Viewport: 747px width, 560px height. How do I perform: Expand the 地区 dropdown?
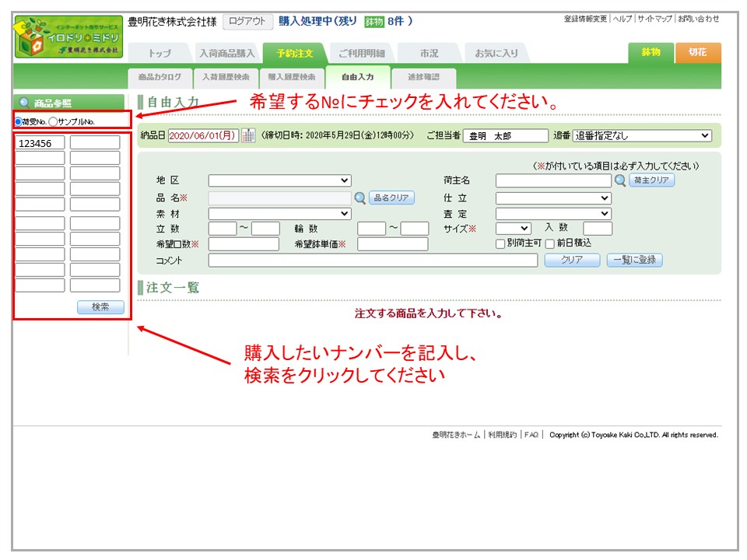pos(280,180)
